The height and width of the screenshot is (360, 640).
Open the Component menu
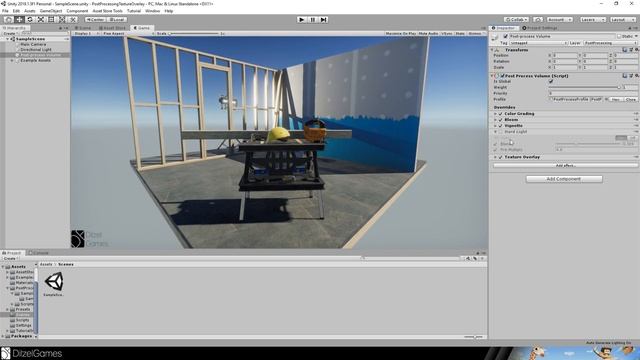click(77, 11)
